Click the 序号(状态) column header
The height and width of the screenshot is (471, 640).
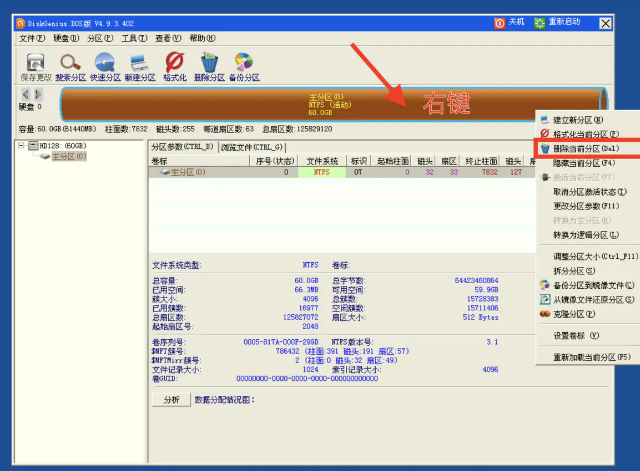point(274,161)
